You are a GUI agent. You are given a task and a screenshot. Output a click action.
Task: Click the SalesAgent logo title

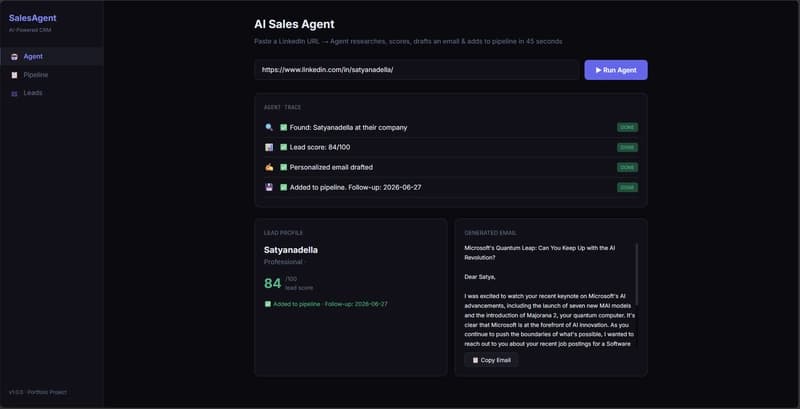point(33,18)
